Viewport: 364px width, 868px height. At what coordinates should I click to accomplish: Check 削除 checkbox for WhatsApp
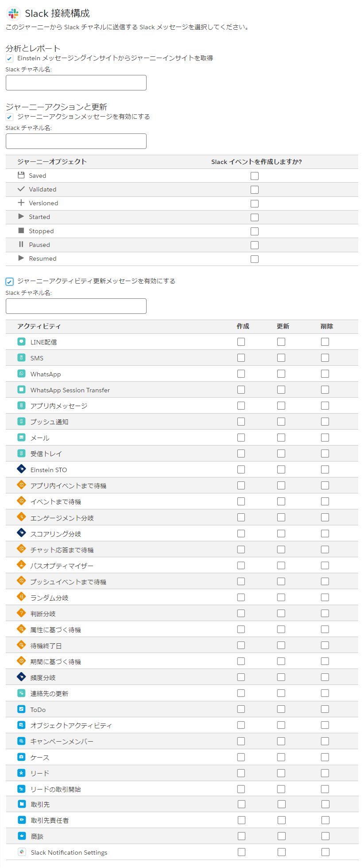(x=325, y=374)
